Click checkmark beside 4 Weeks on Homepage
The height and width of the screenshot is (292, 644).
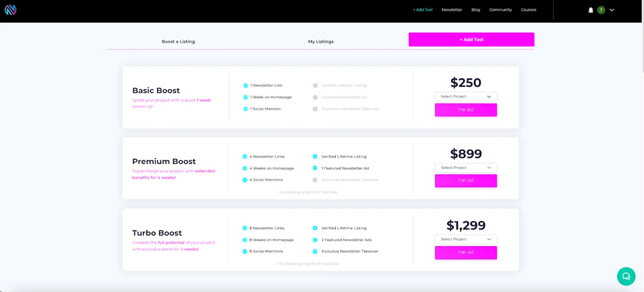click(x=245, y=168)
